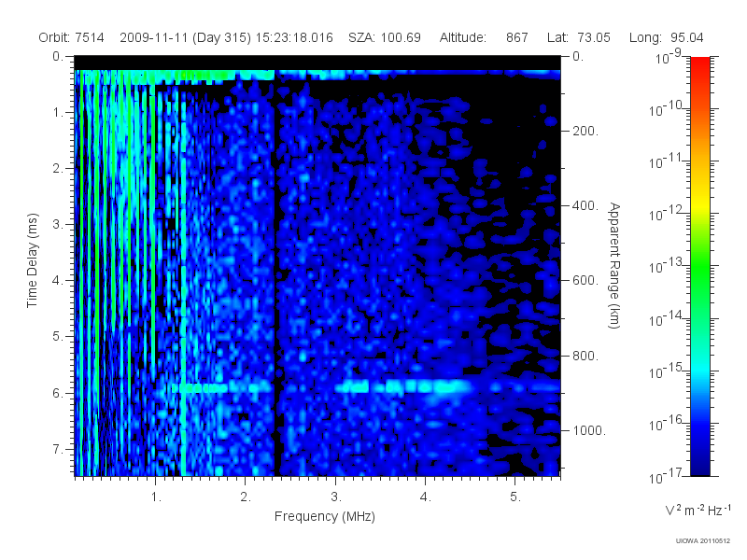Click the 'SZA: 100.69' label
747x560 pixels.
pos(385,37)
